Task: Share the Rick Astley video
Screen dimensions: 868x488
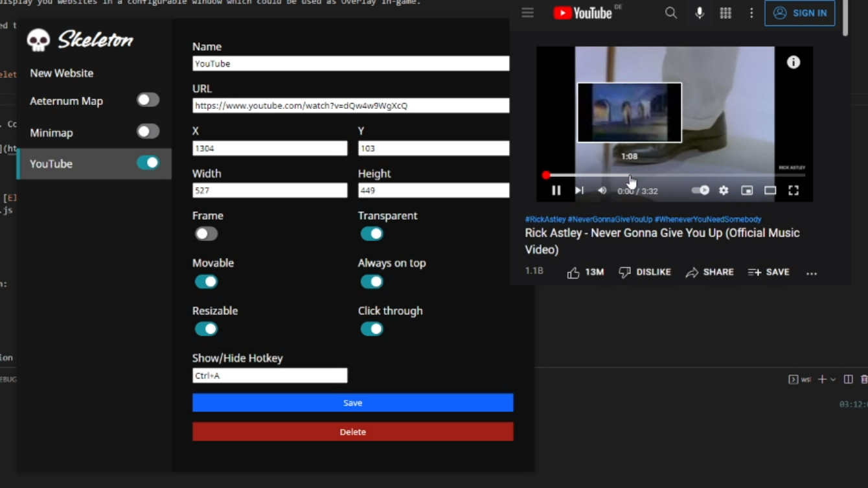Action: [709, 272]
